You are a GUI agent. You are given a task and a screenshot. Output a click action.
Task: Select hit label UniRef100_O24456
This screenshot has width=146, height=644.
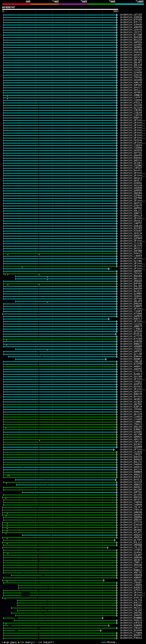pyautogui.click(x=131, y=72)
